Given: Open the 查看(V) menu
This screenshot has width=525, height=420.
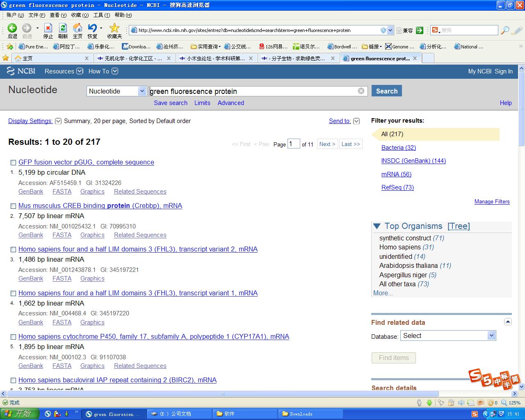Looking at the screenshot, I should pos(58,15).
